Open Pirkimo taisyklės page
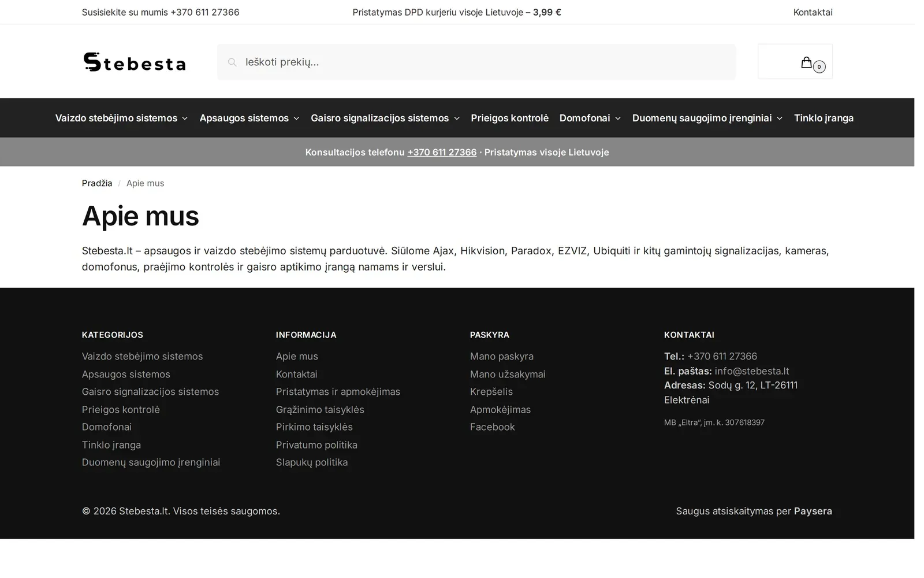Viewport: 924px width, 578px height. tap(314, 427)
